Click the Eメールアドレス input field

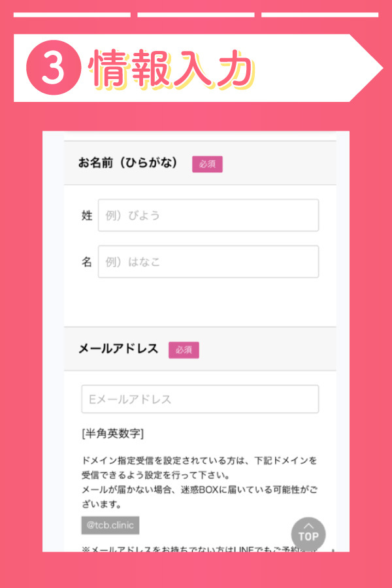coord(200,399)
